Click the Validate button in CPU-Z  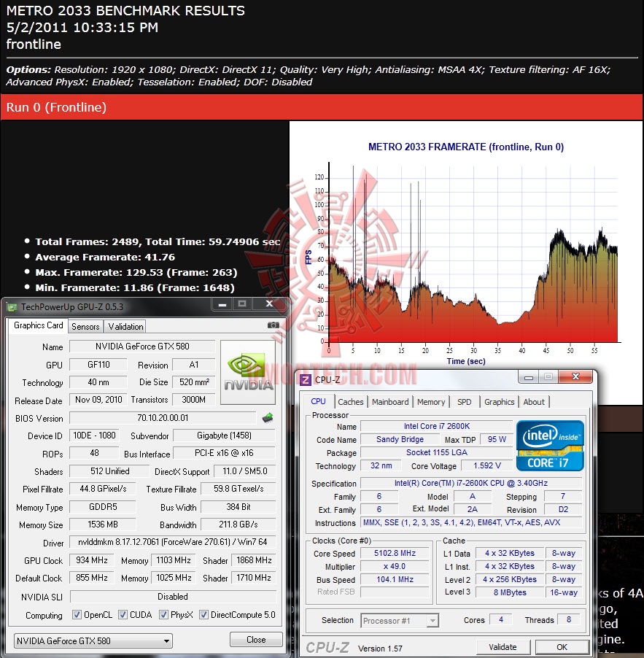(503, 647)
